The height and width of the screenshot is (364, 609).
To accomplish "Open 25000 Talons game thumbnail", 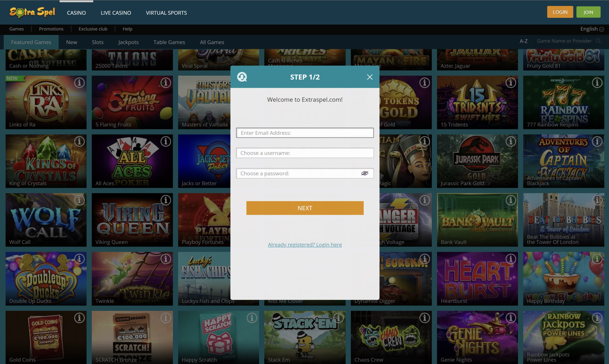I will 132,60.
